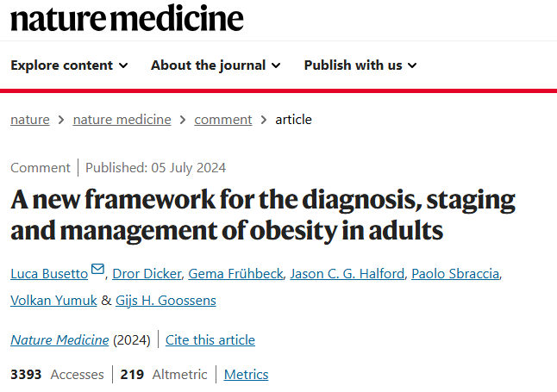The image size is (557, 392).
Task: Navigate to the comment breadcrumb
Action: pos(223,120)
